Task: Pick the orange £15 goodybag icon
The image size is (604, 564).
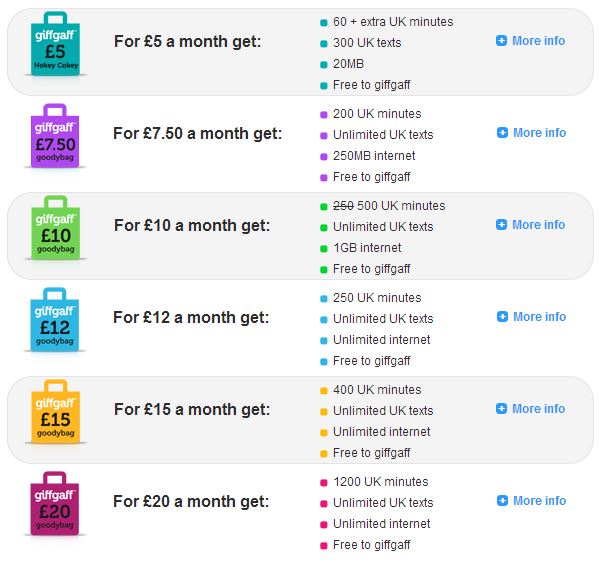Action: click(x=55, y=411)
